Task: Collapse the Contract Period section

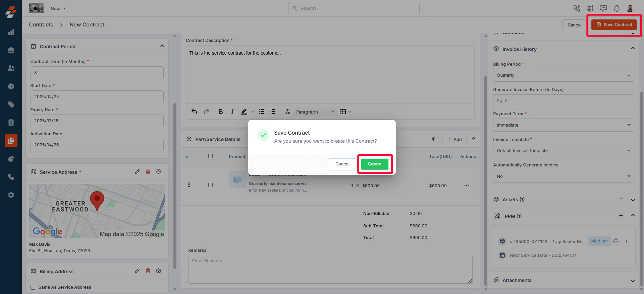Action: click(162, 46)
